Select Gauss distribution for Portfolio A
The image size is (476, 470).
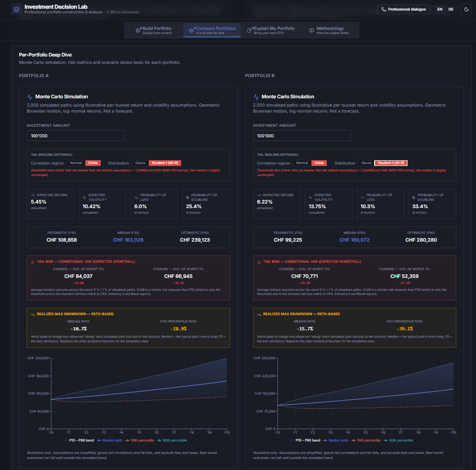140,163
